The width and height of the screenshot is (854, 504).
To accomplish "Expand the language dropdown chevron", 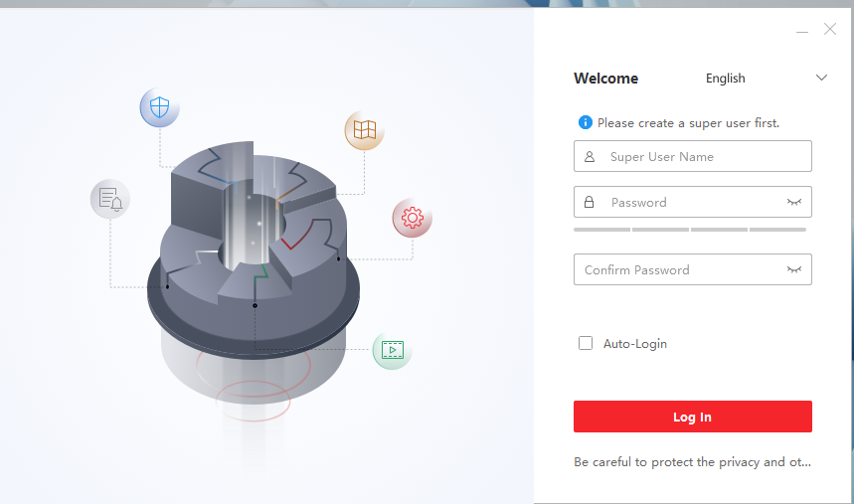I will click(x=821, y=79).
